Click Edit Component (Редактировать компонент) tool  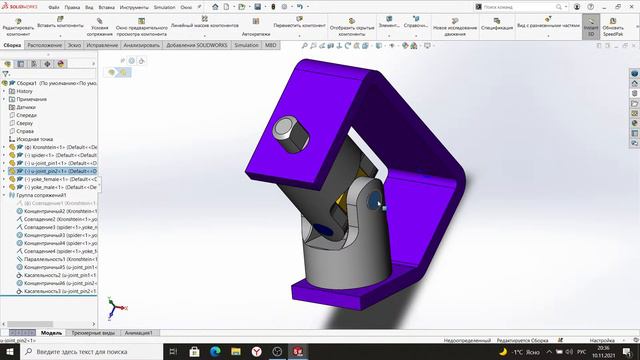[18, 27]
